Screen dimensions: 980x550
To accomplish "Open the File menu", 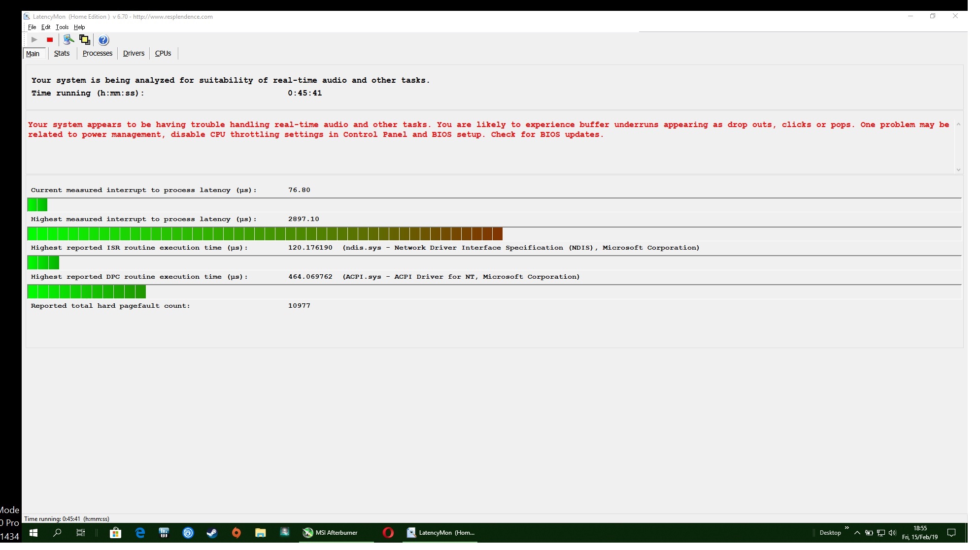I will click(x=32, y=27).
